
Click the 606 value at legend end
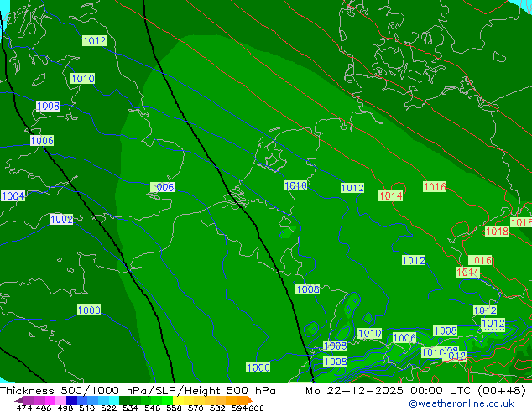point(256,408)
